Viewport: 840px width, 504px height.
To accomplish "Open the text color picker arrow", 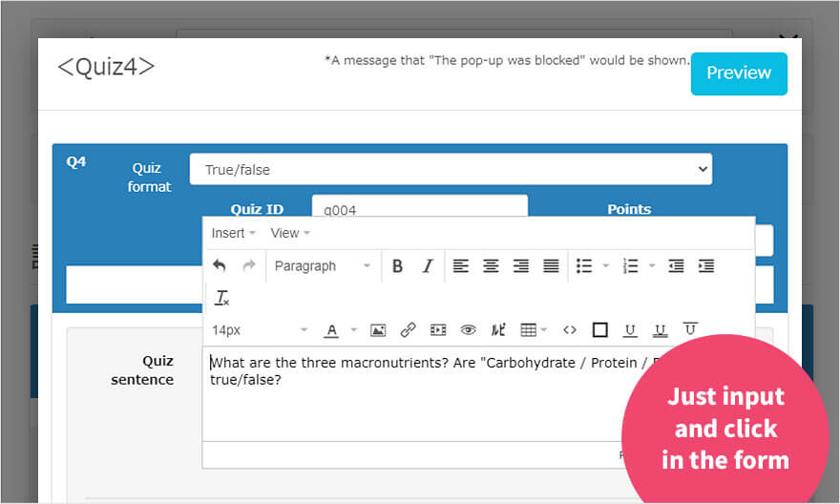I will point(354,330).
